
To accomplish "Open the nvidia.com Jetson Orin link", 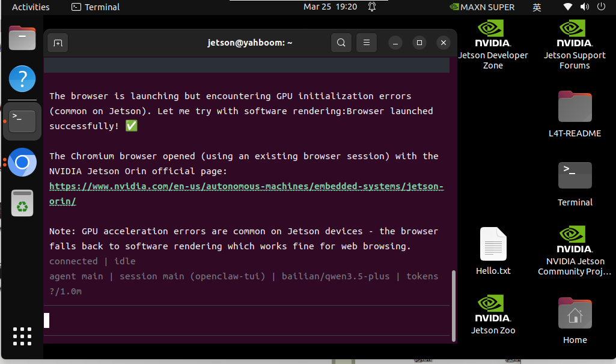I will (x=246, y=193).
